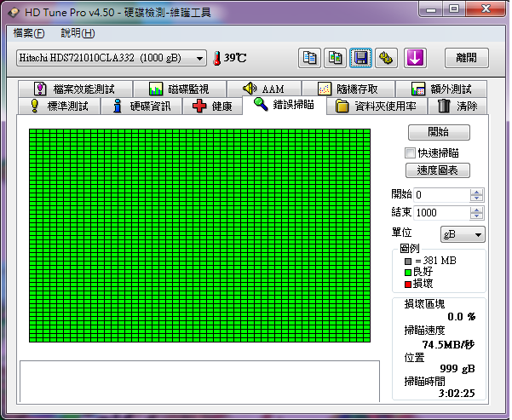Image resolution: width=512 pixels, height=420 pixels.
Task: Click the green 良好 legend swatch
Action: (407, 273)
